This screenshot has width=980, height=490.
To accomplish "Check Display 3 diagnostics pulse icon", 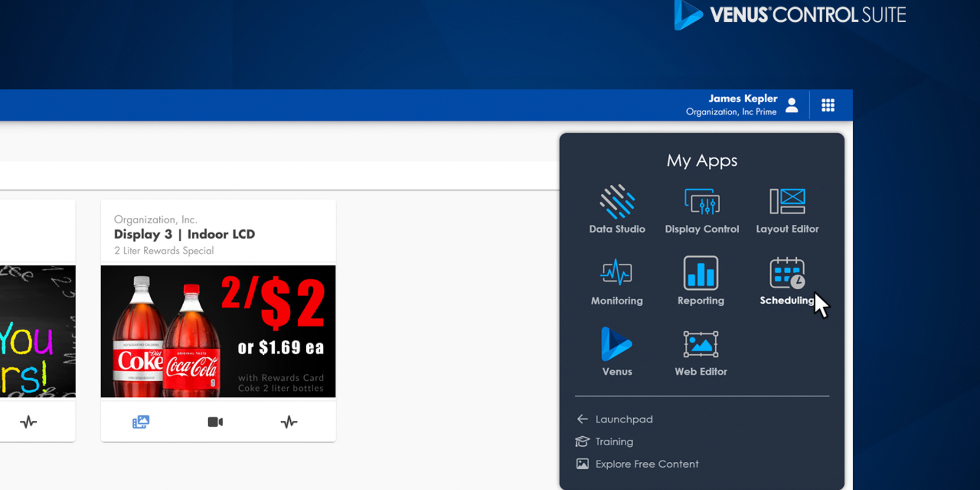I will [289, 422].
